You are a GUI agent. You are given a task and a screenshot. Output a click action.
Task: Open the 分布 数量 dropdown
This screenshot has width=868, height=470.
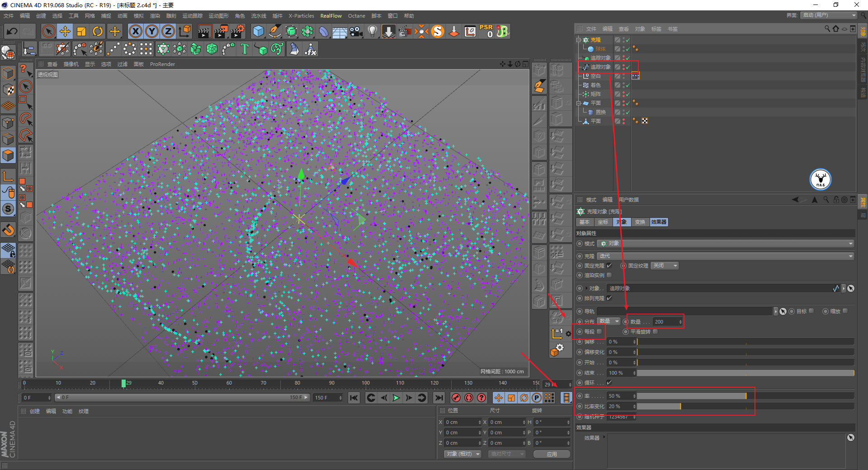[609, 321]
